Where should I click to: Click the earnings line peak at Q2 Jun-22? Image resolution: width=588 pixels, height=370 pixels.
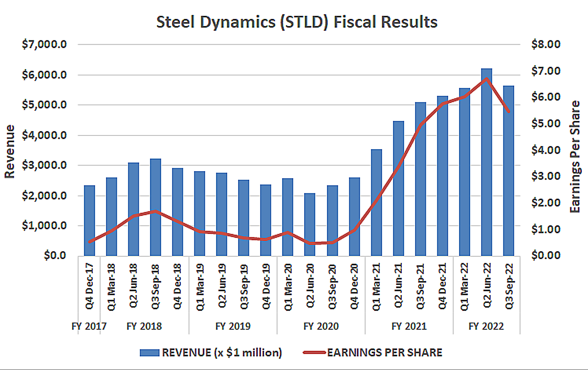point(486,79)
